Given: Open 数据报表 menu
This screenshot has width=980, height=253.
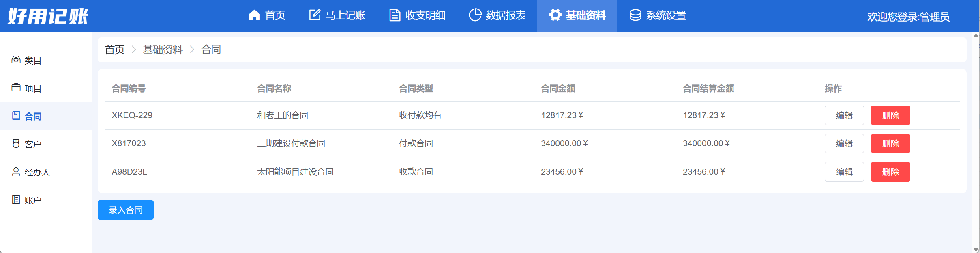Looking at the screenshot, I should click(x=497, y=15).
